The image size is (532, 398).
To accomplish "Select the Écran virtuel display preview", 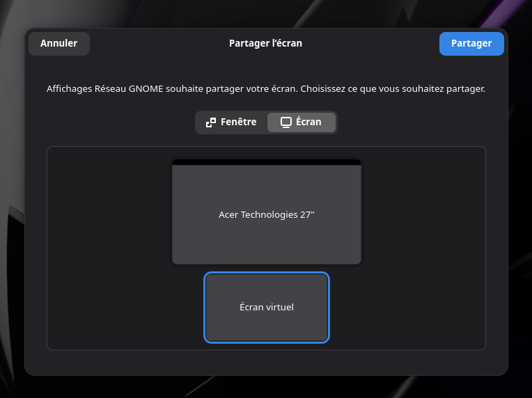I will (x=267, y=308).
